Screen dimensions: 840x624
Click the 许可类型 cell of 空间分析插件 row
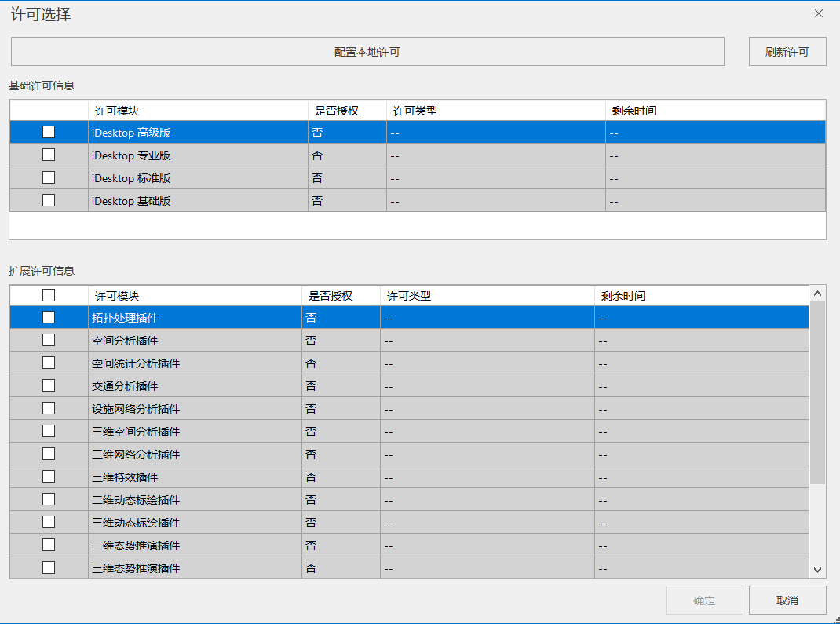(x=488, y=341)
